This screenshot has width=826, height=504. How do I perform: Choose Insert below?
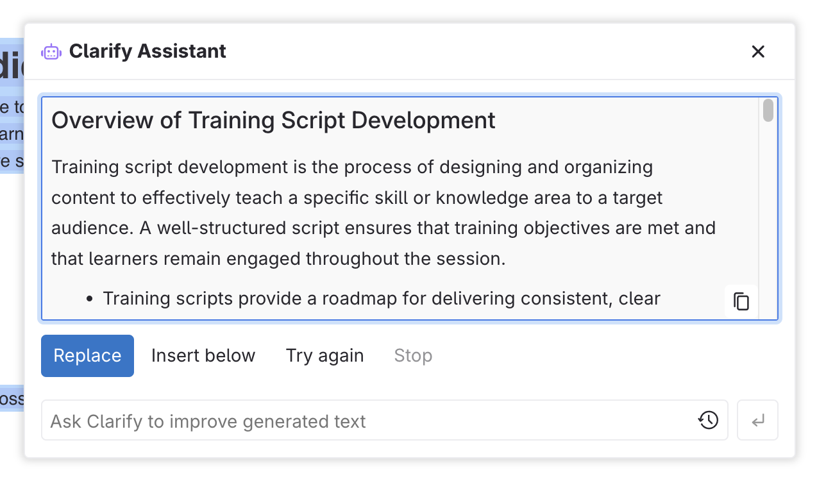[203, 355]
